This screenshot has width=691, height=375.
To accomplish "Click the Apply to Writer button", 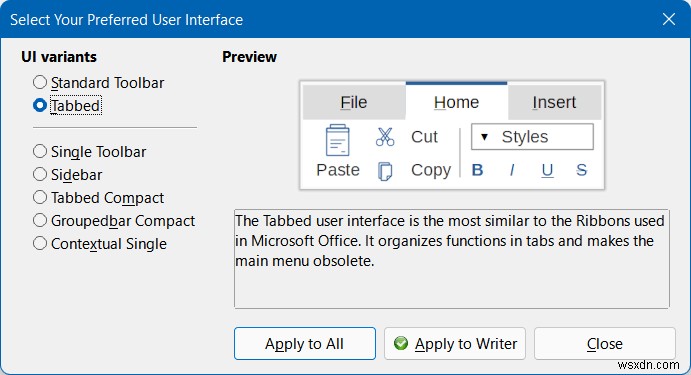I will tap(455, 343).
